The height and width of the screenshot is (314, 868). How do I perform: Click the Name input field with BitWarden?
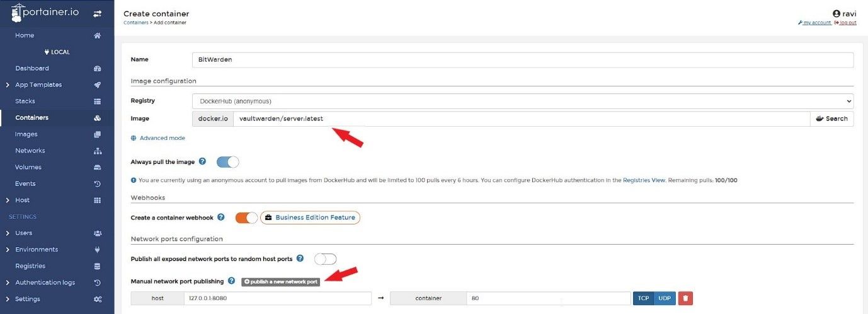pos(523,60)
